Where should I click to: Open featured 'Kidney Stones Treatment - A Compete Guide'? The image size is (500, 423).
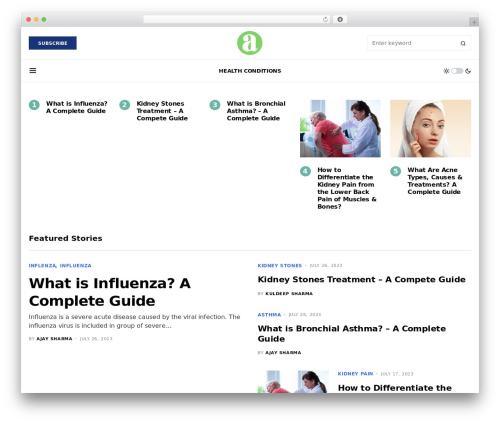pyautogui.click(x=362, y=280)
